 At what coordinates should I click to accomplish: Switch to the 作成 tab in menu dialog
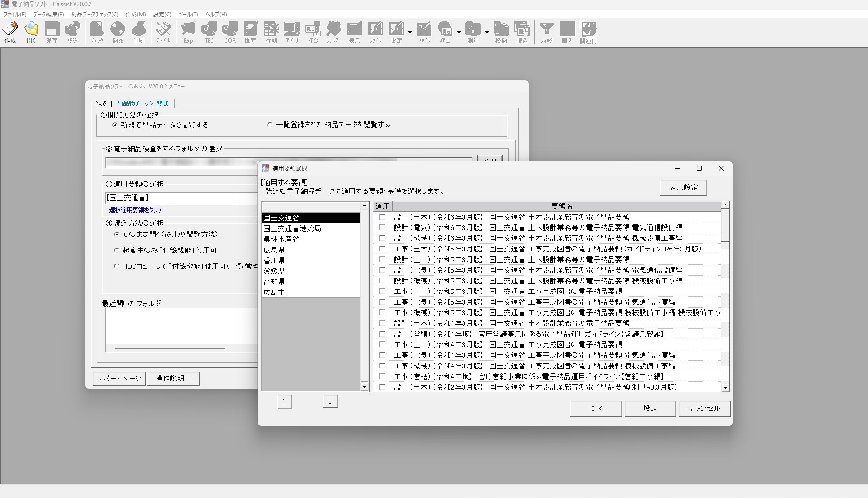[101, 103]
